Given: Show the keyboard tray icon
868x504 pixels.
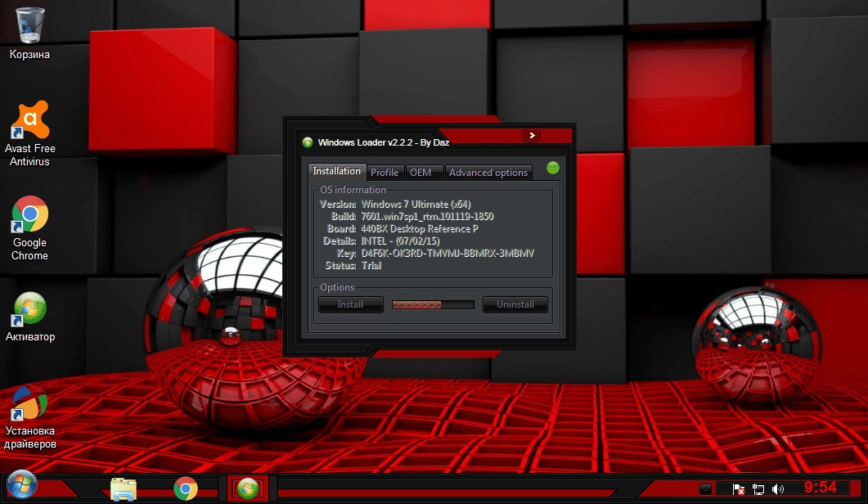Looking at the screenshot, I should [705, 489].
